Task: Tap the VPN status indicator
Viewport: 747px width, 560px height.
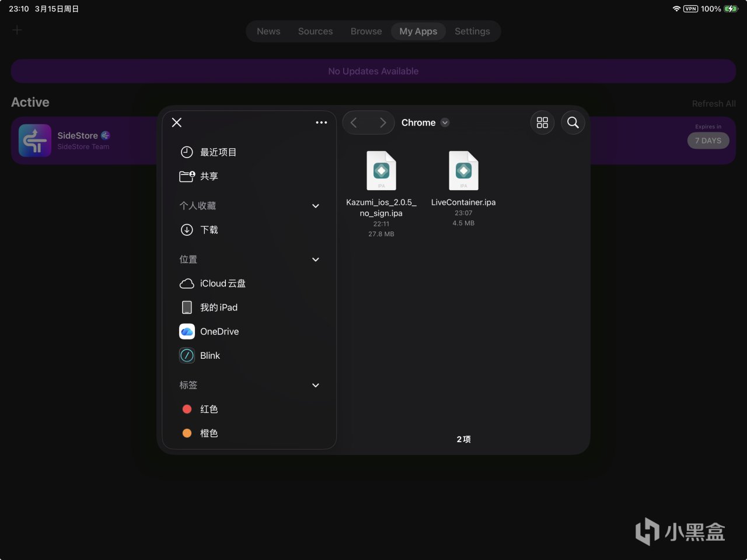Action: click(690, 9)
